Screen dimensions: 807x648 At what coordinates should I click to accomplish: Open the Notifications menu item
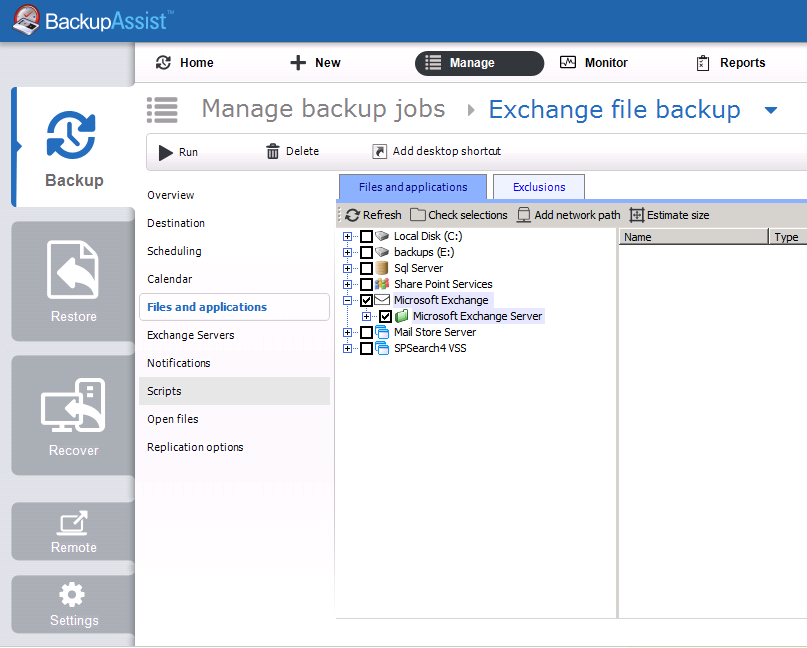(x=179, y=363)
